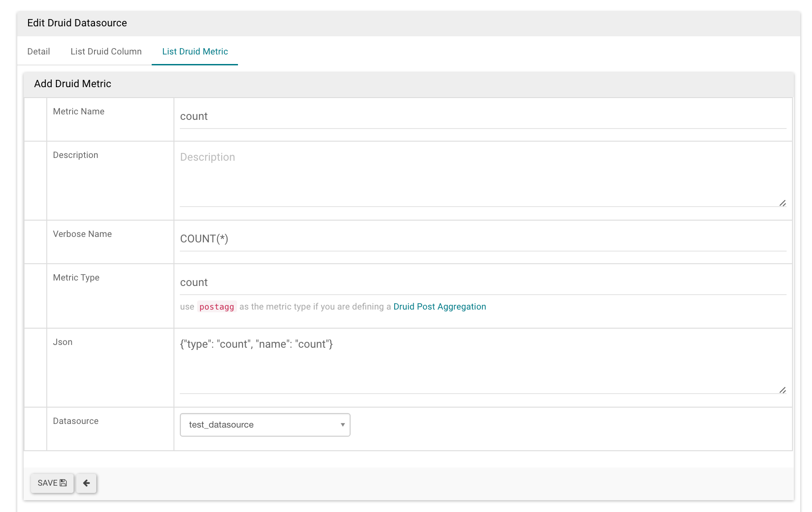812x512 pixels.
Task: Click the Edit Druid Datasource title
Action: [77, 23]
